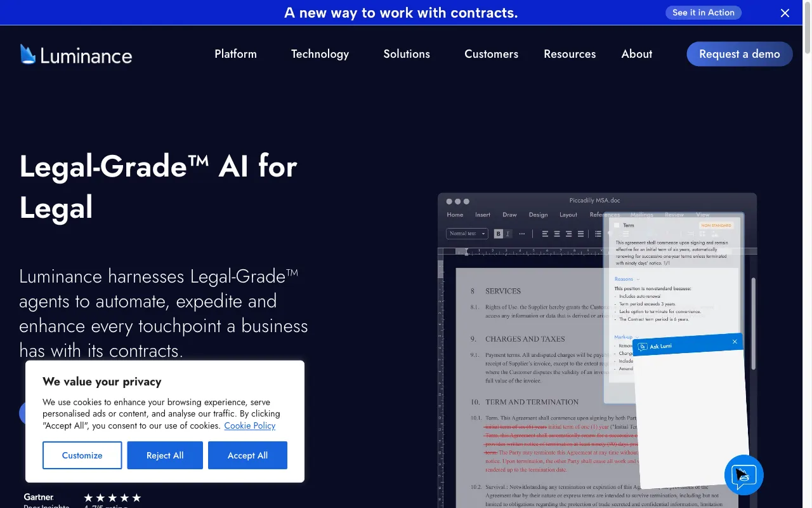Click the document ruler indent marker

[466, 252]
